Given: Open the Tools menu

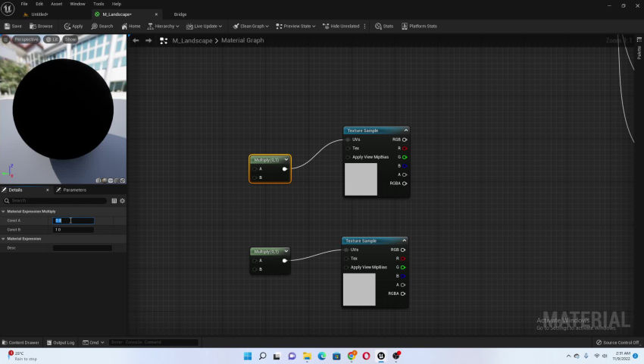Looking at the screenshot, I should [x=98, y=4].
